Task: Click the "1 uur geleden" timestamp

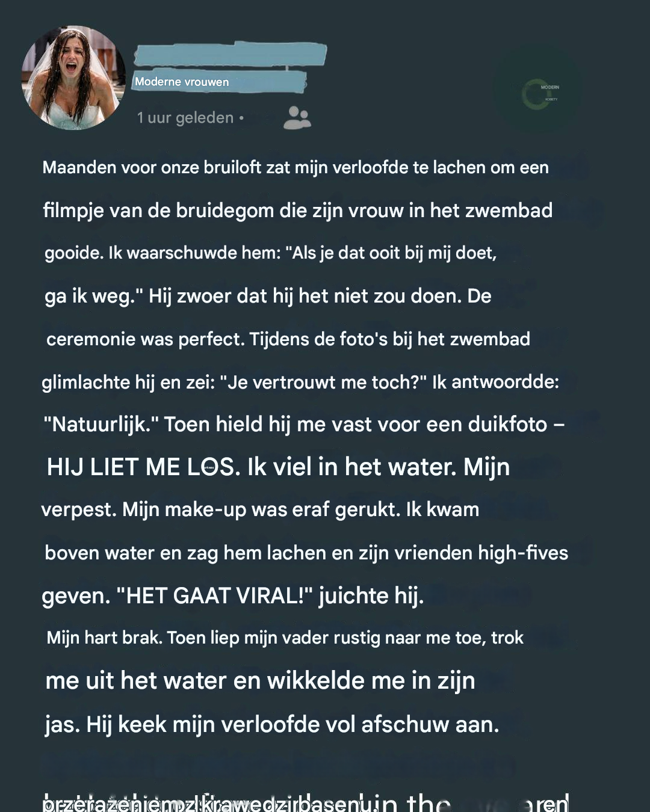Action: point(185,118)
